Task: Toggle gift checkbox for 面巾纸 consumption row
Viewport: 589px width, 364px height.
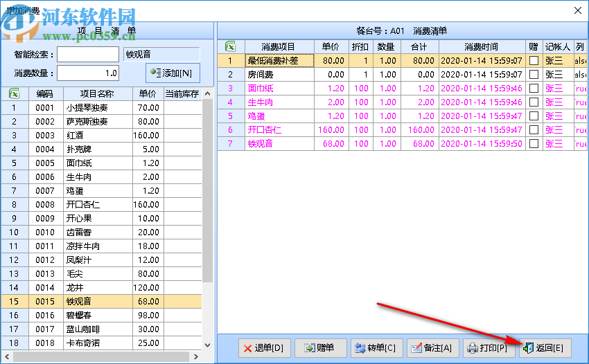Action: (534, 89)
